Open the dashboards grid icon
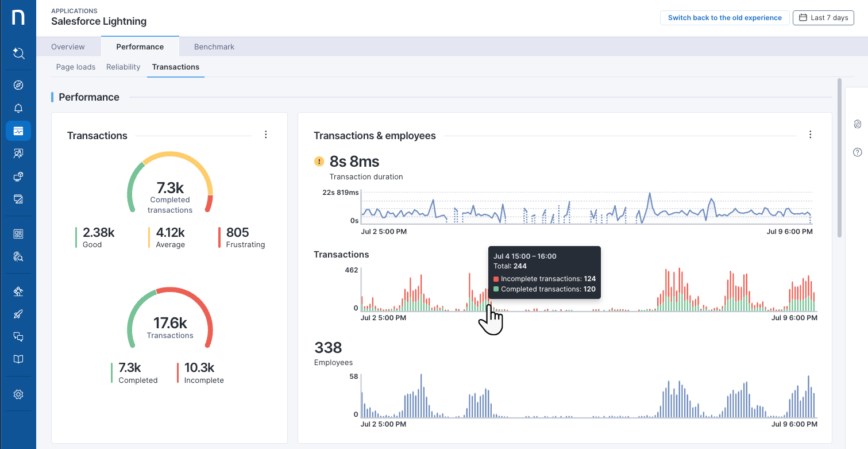Viewport: 868px width, 449px height. 18,234
